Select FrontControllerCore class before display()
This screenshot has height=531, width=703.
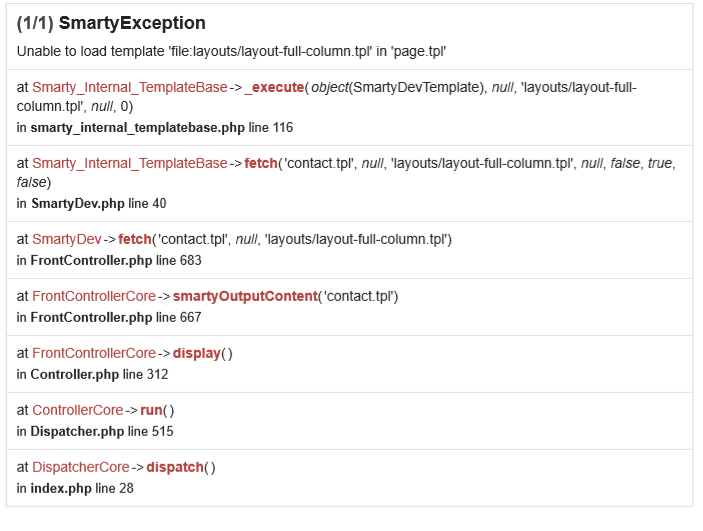pyautogui.click(x=94, y=353)
